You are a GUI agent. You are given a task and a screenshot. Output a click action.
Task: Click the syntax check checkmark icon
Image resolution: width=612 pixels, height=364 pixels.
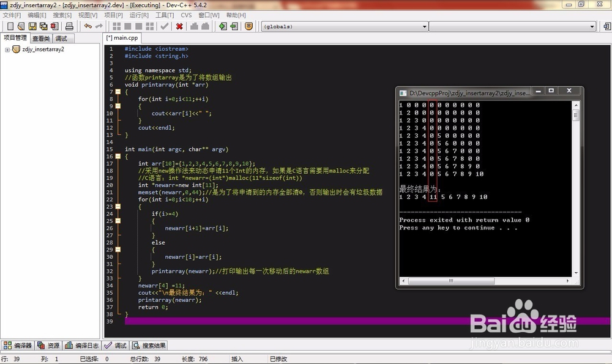(x=164, y=26)
